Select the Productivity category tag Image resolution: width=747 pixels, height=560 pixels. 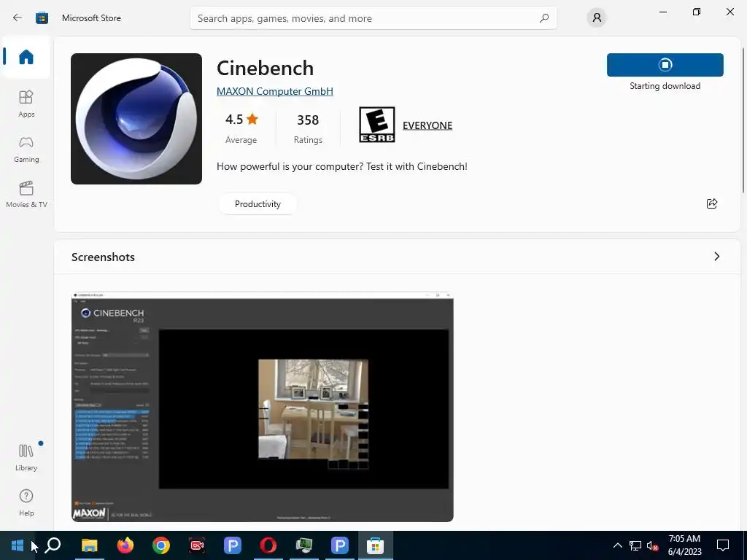pos(258,204)
